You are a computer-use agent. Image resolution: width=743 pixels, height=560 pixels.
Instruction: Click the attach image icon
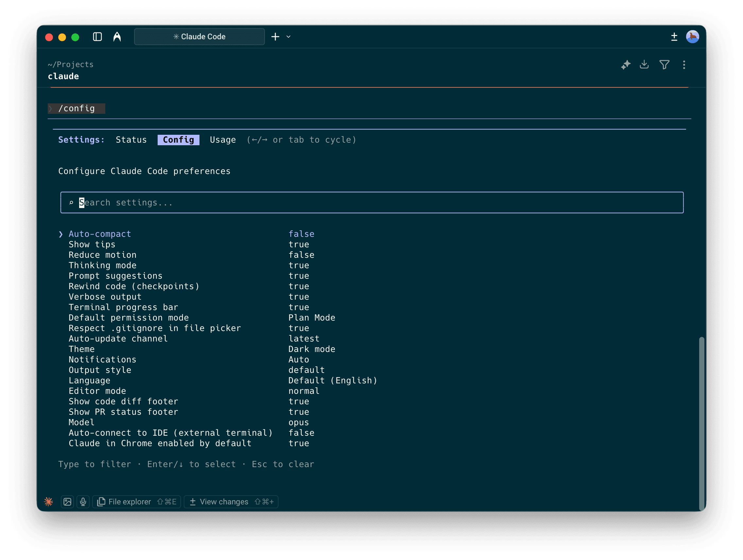click(x=67, y=501)
